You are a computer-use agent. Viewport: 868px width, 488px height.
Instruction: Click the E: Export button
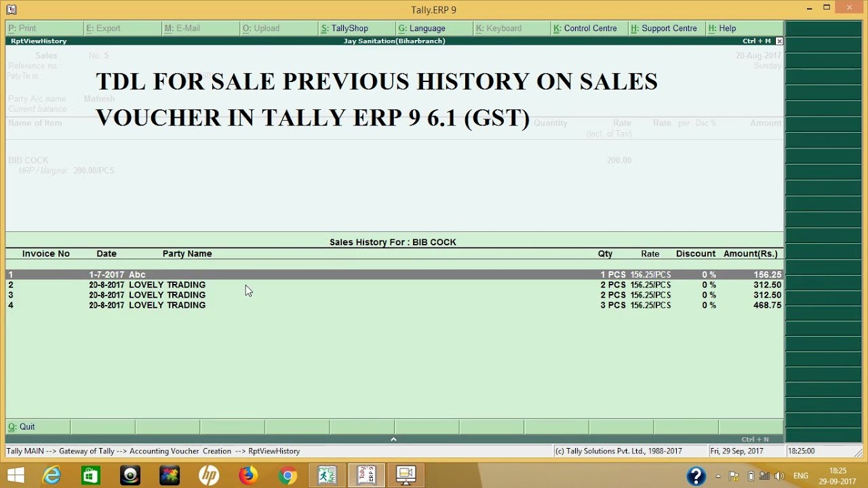tap(123, 28)
